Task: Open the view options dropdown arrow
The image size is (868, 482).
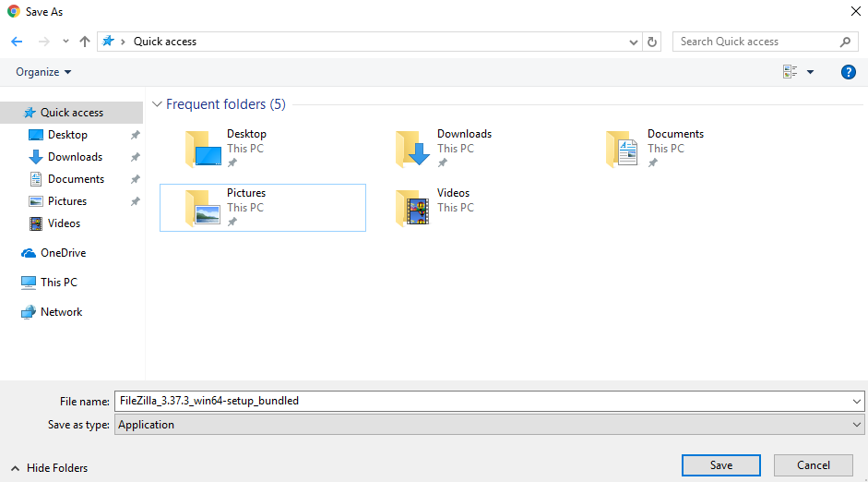Action: pyautogui.click(x=811, y=72)
